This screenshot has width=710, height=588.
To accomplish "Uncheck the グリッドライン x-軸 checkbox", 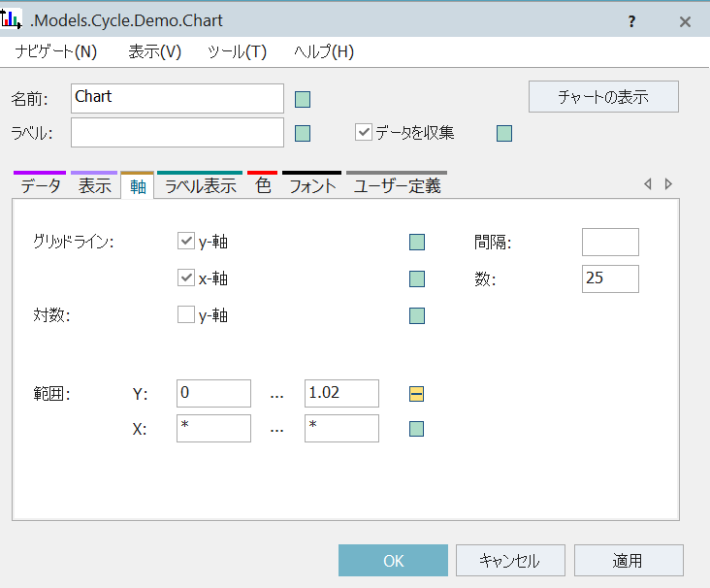I will coord(185,278).
